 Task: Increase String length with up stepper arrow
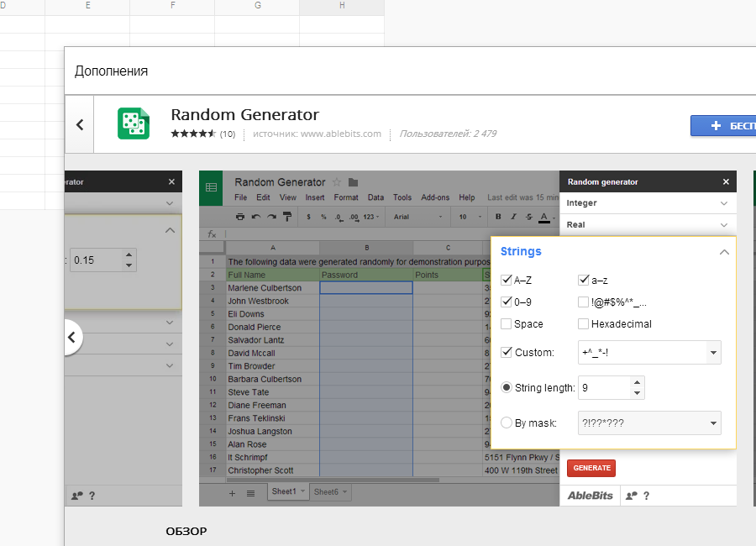[637, 382]
